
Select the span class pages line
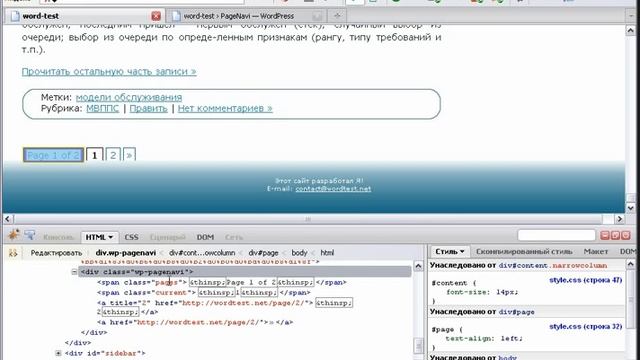(x=222, y=282)
